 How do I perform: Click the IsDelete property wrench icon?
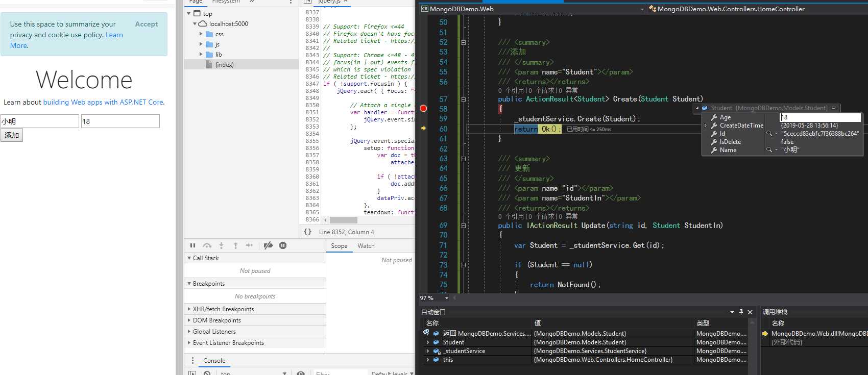(x=714, y=142)
